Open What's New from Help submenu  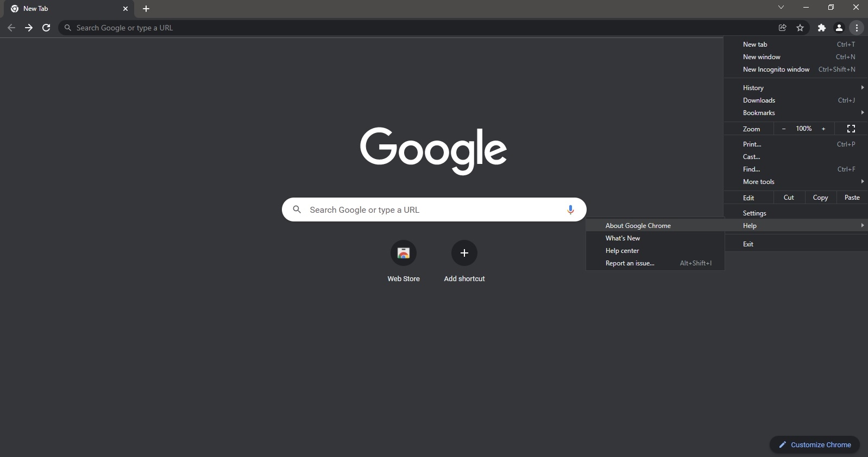click(x=655, y=238)
